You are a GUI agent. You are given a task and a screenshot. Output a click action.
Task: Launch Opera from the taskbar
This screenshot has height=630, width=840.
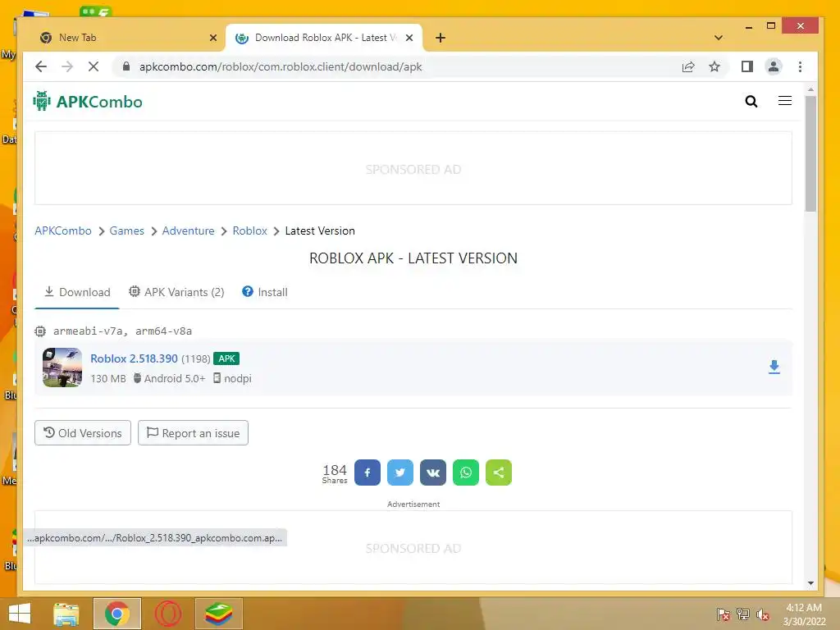click(168, 614)
